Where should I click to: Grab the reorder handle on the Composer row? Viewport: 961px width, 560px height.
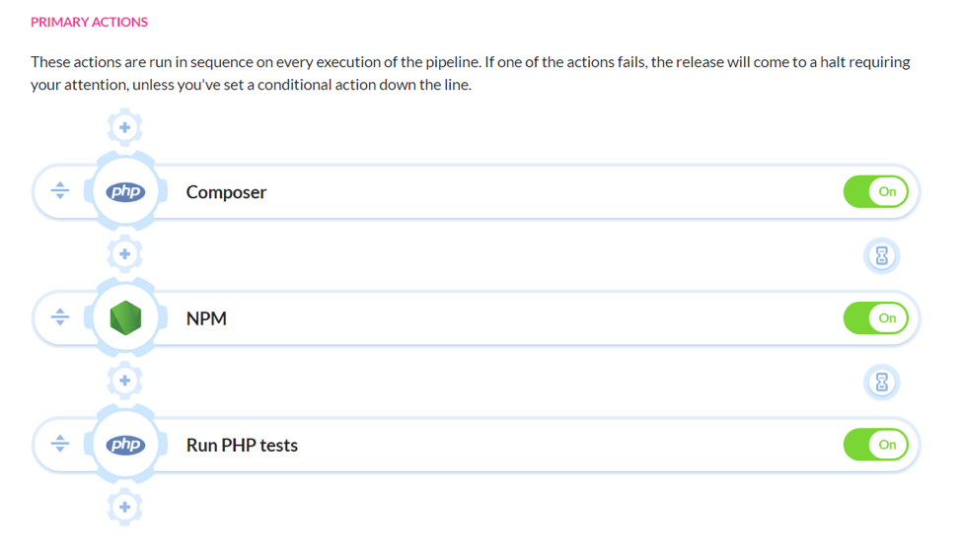point(60,191)
